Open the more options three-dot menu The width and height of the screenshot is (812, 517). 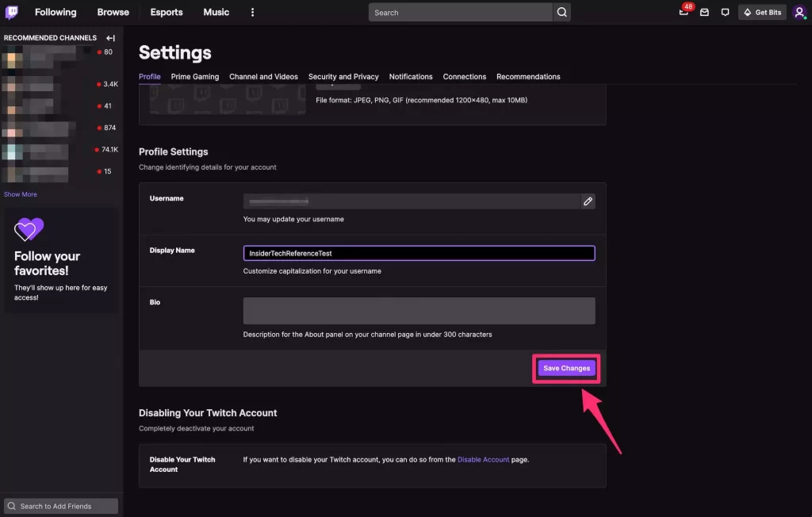coord(253,12)
